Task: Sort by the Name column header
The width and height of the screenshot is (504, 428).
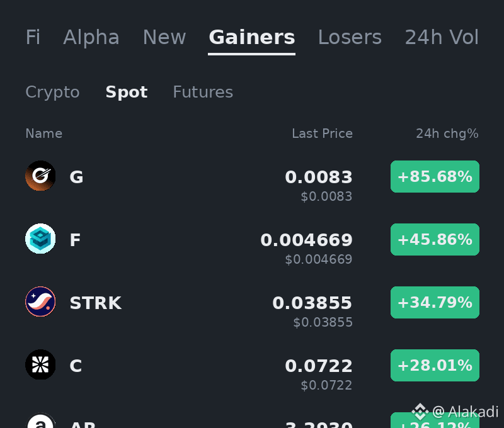Action: [44, 133]
